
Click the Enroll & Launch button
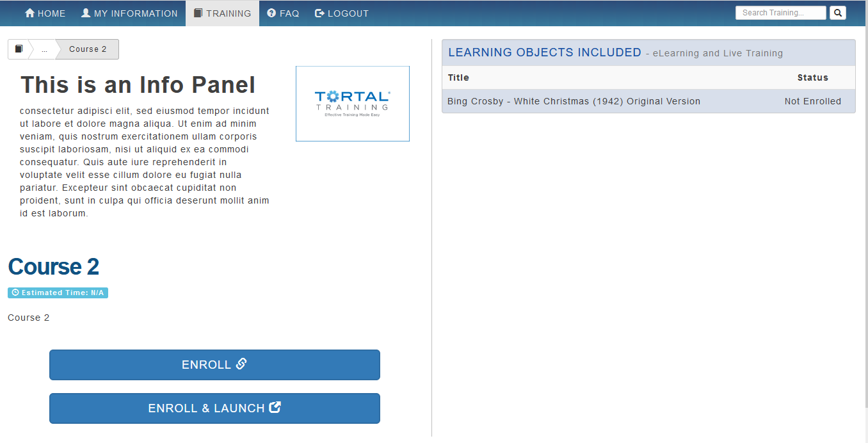point(214,408)
